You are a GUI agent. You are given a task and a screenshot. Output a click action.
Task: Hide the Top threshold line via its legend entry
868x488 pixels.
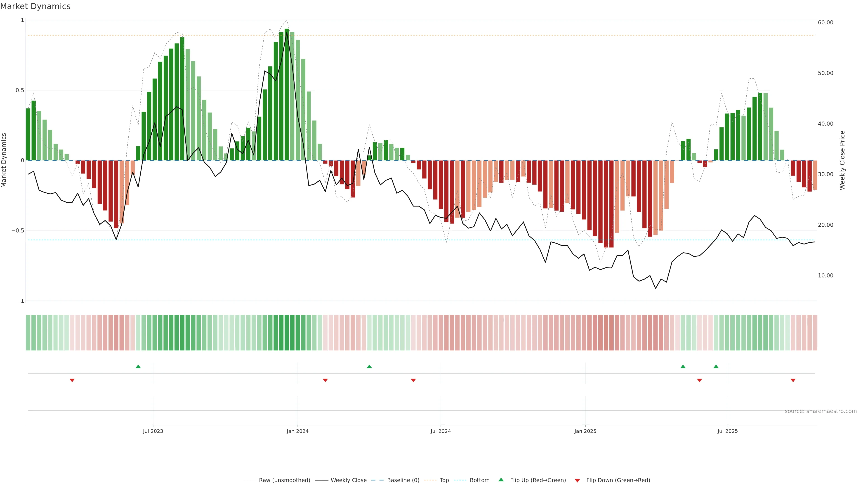pos(444,480)
